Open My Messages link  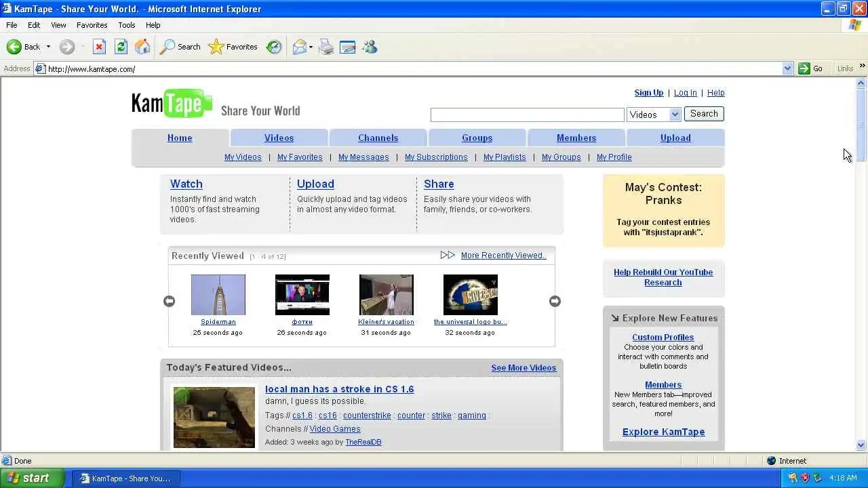pos(363,157)
